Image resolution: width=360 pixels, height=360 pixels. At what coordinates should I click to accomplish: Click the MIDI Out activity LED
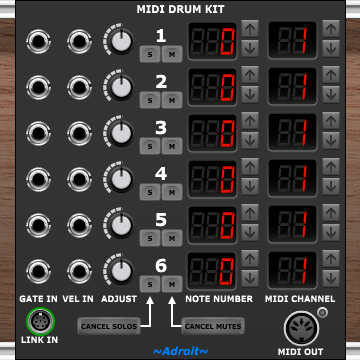[x=322, y=312]
